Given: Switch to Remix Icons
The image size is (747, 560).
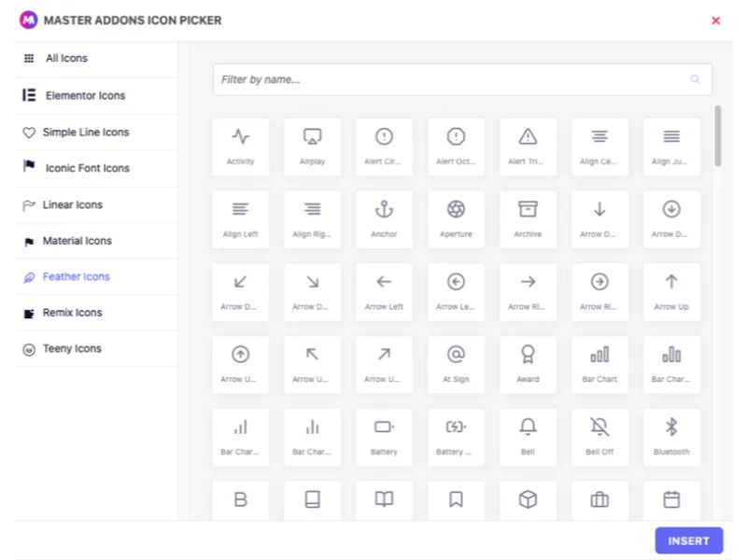Looking at the screenshot, I should click(x=97, y=313).
